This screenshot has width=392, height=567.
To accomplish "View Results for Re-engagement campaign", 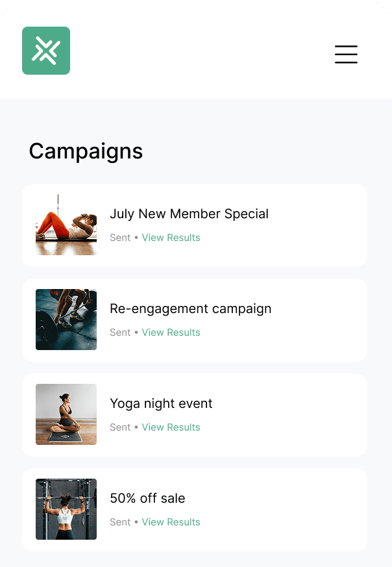I will (171, 333).
